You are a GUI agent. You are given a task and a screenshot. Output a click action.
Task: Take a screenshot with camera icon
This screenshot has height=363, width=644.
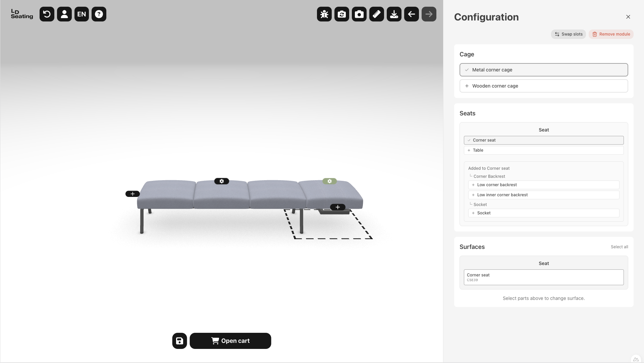[x=359, y=14]
